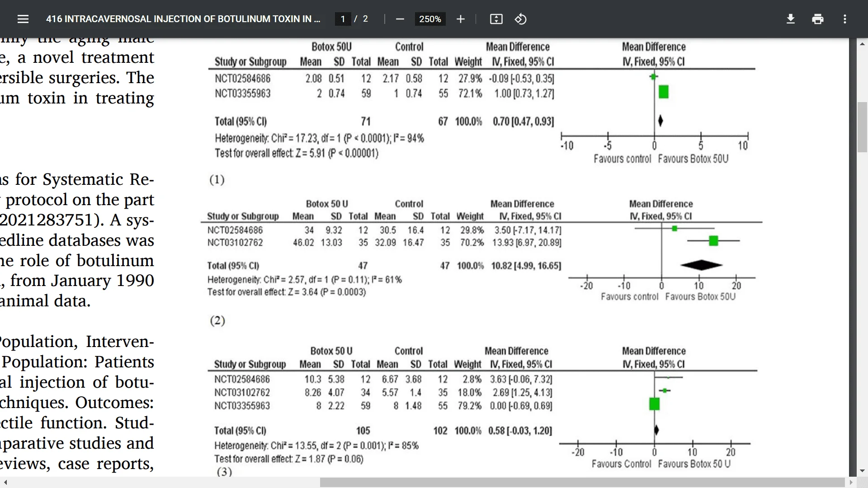
Task: Click the 250% zoom level display
Action: click(430, 19)
